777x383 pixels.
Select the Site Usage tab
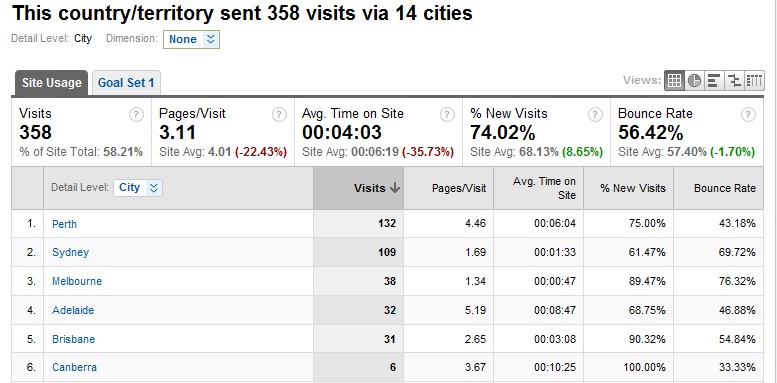51,83
